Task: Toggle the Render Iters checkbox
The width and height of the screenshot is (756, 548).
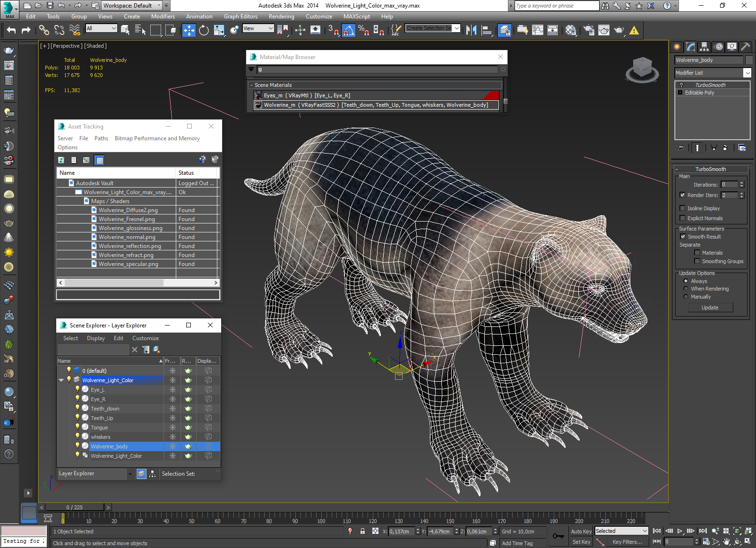Action: pyautogui.click(x=682, y=195)
